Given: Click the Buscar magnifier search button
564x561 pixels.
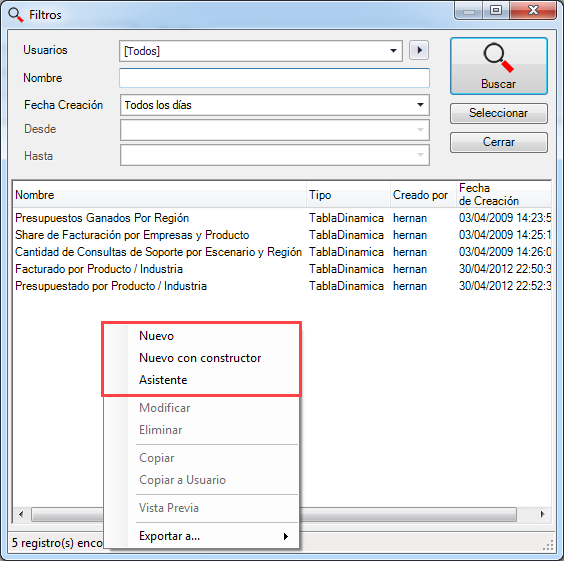Looking at the screenshot, I should tap(499, 66).
